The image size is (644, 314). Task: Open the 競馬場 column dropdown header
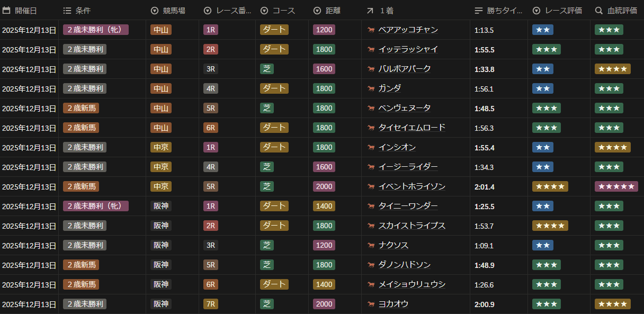click(168, 11)
